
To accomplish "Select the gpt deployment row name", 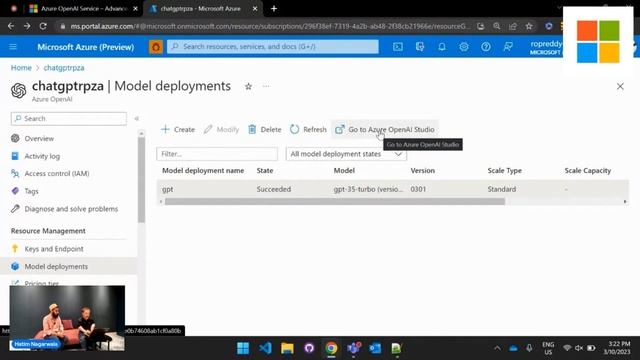I will click(167, 189).
